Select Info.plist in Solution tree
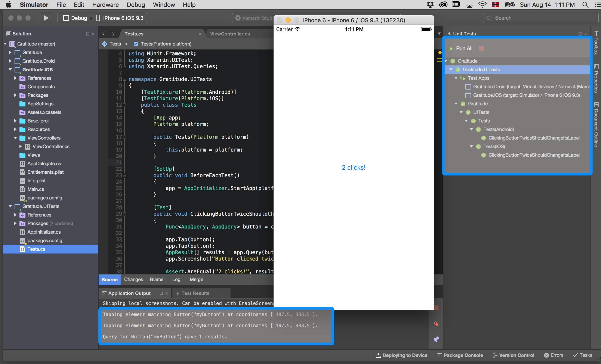 pos(36,181)
